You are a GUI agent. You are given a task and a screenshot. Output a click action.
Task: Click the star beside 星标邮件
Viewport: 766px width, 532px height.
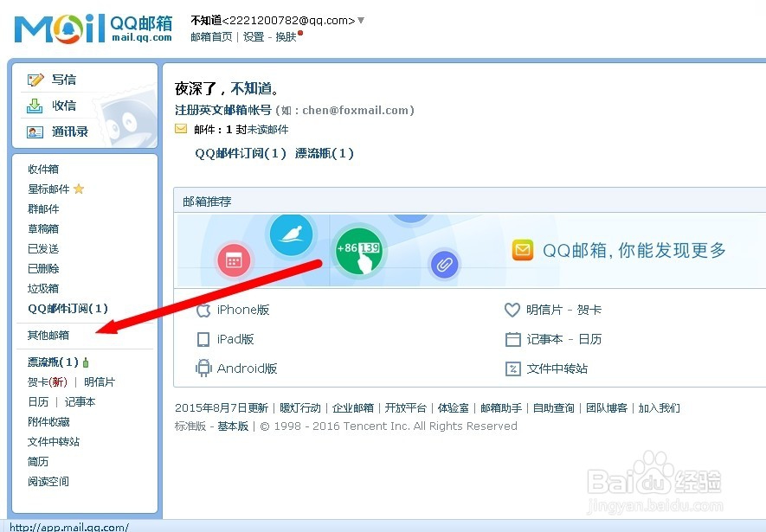click(77, 189)
